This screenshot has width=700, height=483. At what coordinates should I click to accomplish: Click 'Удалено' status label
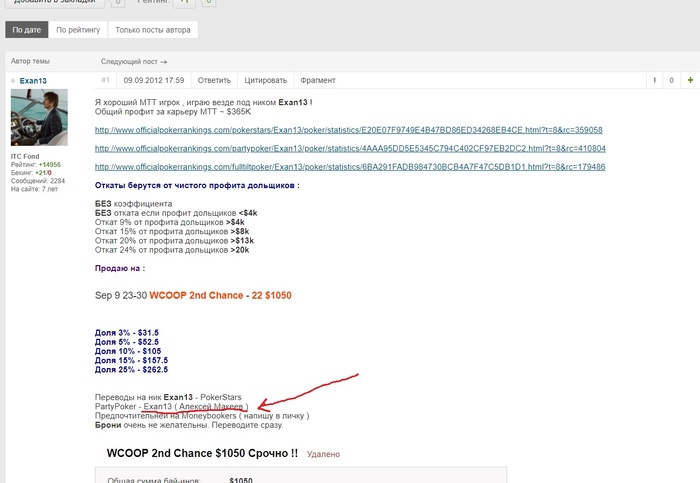tap(323, 454)
